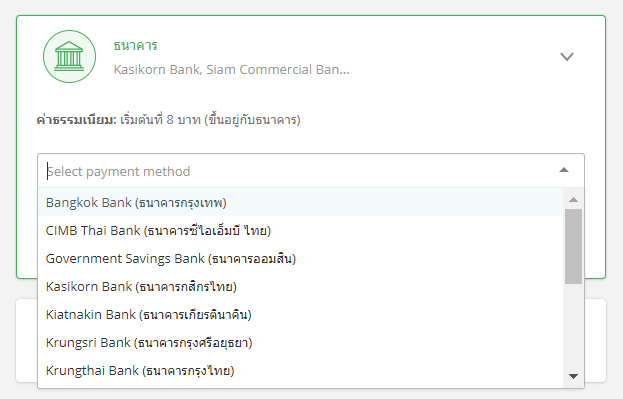Image resolution: width=623 pixels, height=399 pixels.
Task: Choose Bangkok Bank from the list
Action: [301, 203]
